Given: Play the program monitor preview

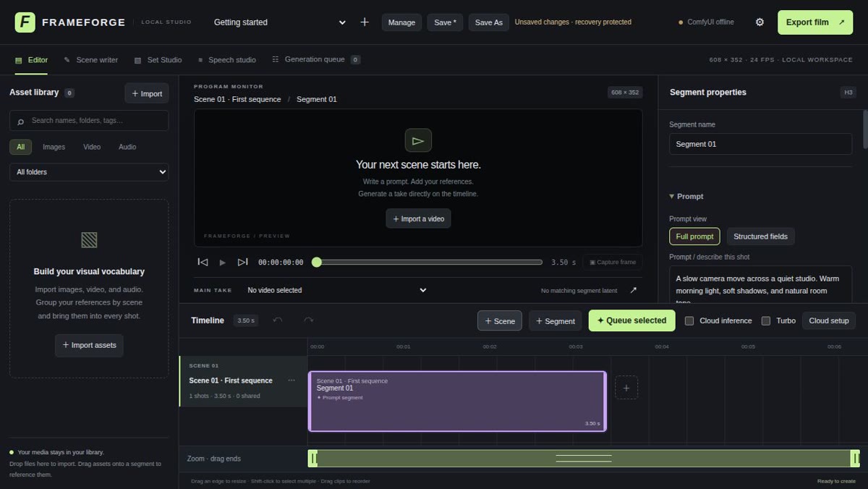Looking at the screenshot, I should point(223,262).
